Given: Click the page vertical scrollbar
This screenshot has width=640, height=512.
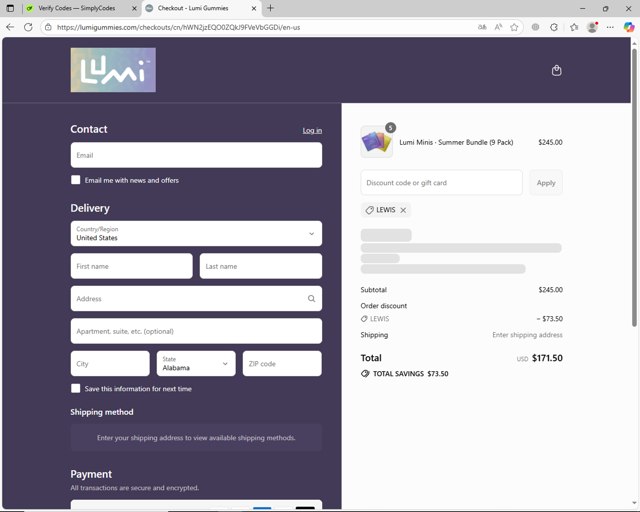Looking at the screenshot, I should pyautogui.click(x=634, y=188).
